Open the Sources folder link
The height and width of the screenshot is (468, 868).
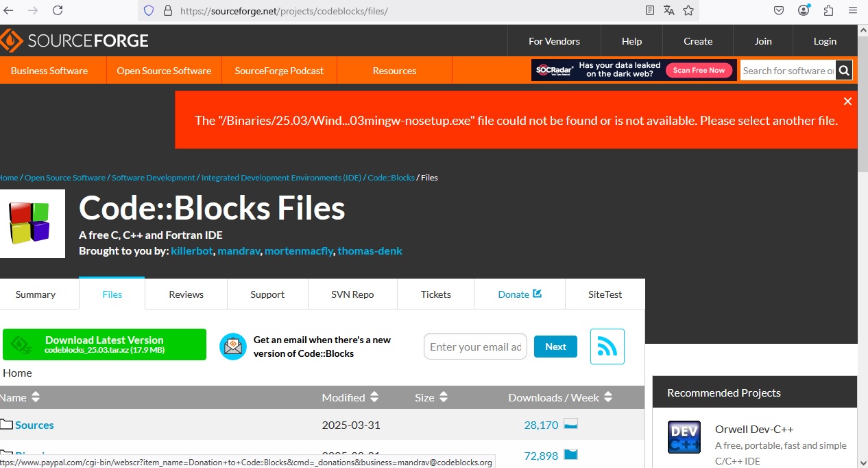click(34, 425)
